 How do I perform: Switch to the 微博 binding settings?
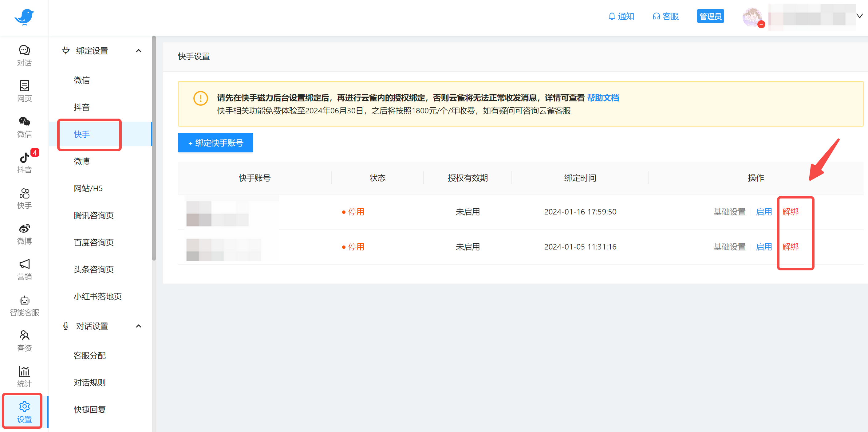coord(81,161)
